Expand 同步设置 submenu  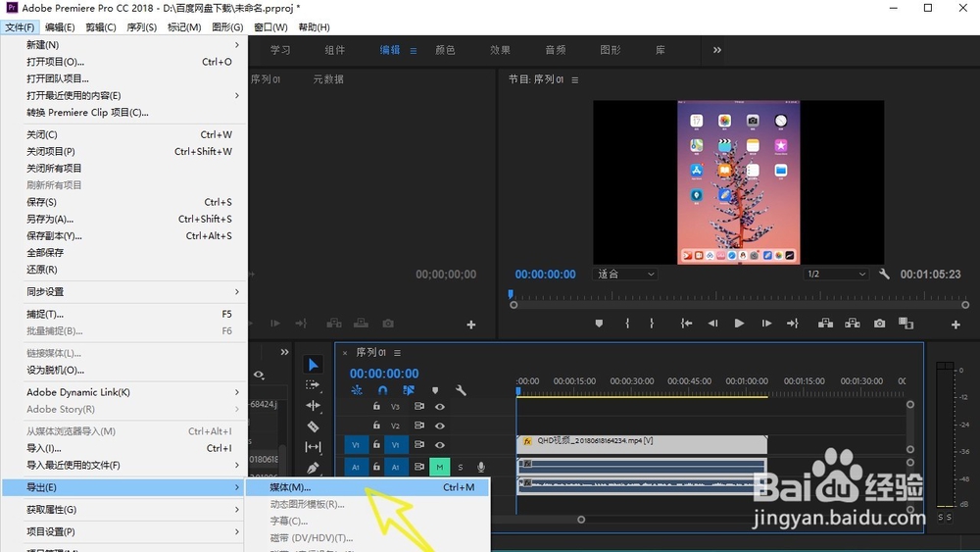[x=125, y=292]
